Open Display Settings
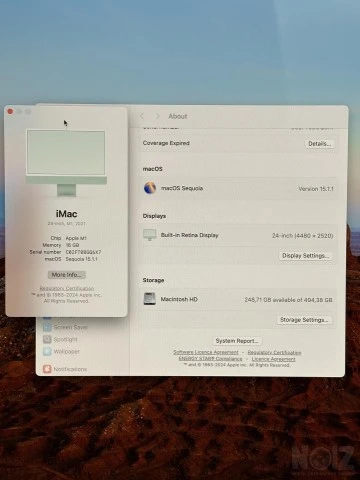The image size is (360, 480). pyautogui.click(x=305, y=256)
